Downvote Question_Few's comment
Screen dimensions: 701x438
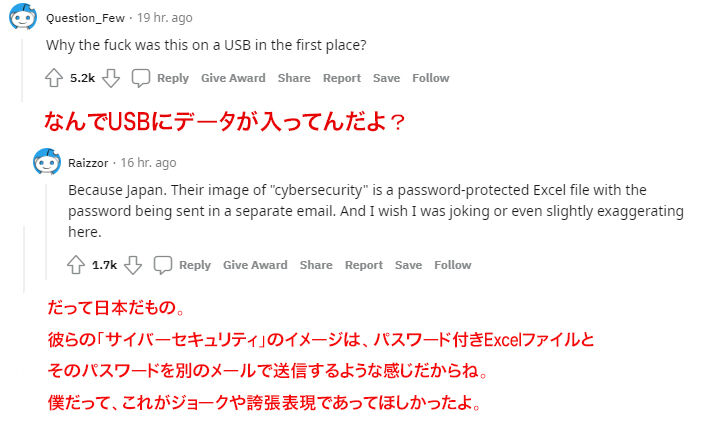111,78
